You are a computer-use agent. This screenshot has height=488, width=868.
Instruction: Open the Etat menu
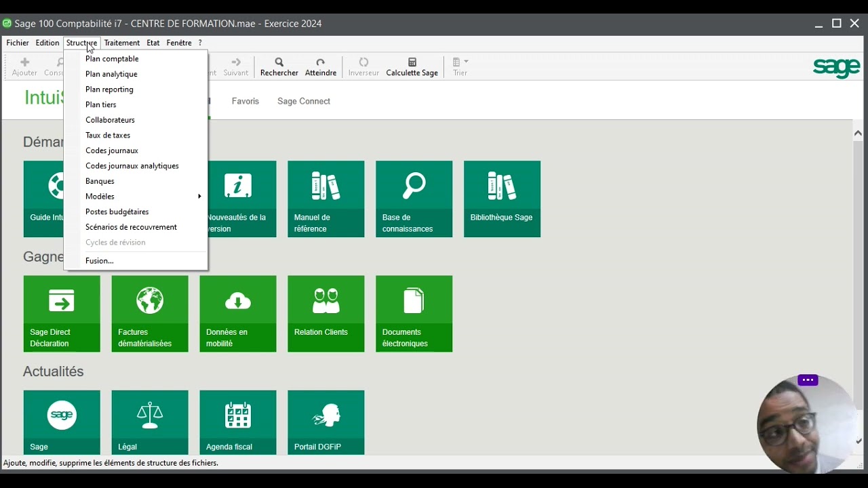click(x=153, y=43)
